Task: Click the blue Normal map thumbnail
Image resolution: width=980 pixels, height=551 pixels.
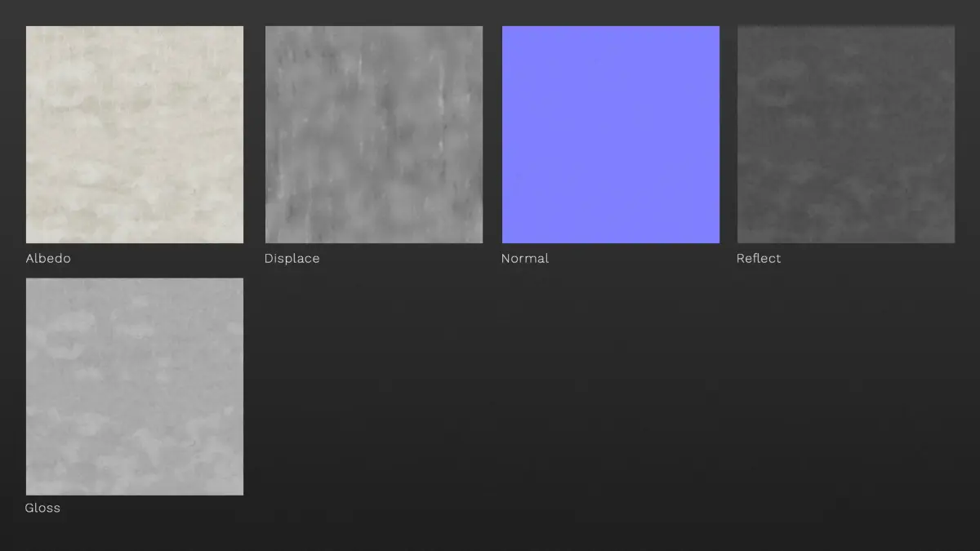Action: [611, 135]
